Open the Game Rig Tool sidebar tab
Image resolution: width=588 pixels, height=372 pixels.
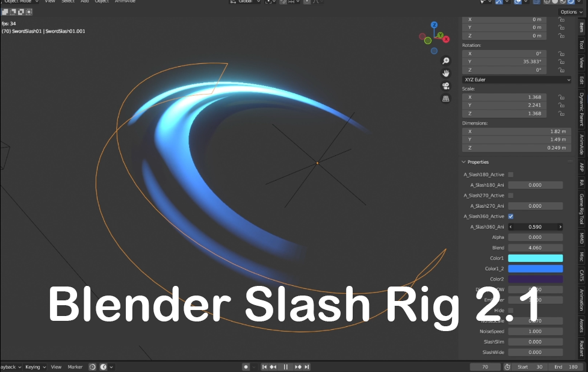click(581, 209)
